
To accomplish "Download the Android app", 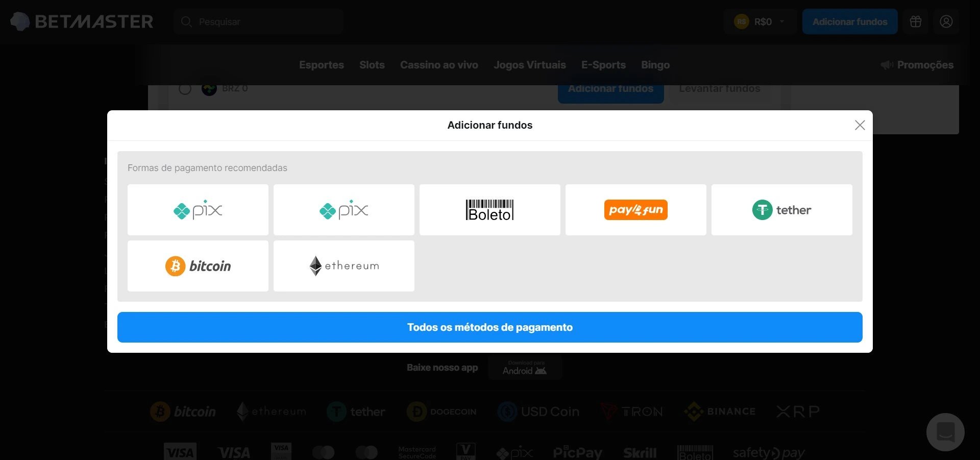I will tap(525, 368).
